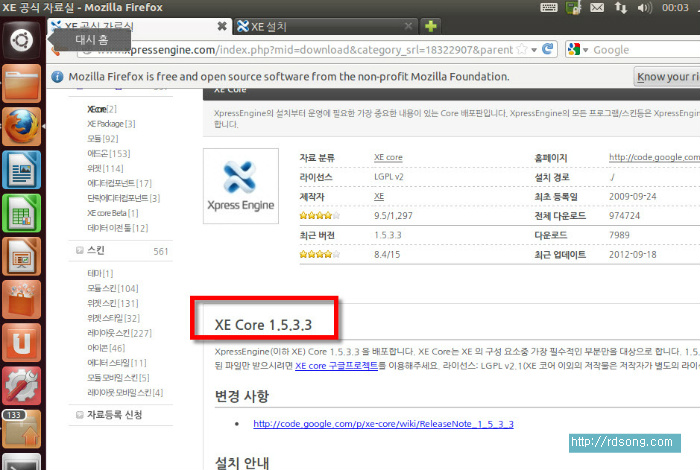Click last update date 2012-09-18
700x470 pixels.
[632, 254]
